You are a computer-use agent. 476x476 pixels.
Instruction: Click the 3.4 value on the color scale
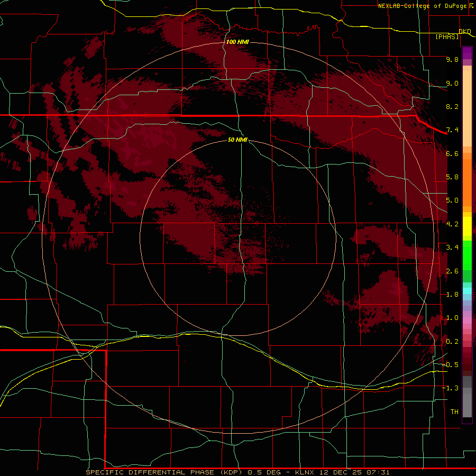click(x=452, y=248)
